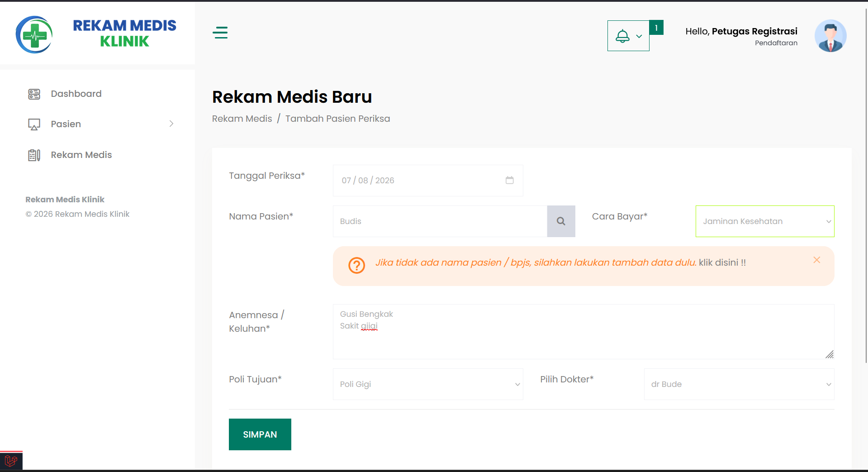Open the Poli Tujuan dropdown
This screenshot has height=472, width=868.
coord(428,384)
